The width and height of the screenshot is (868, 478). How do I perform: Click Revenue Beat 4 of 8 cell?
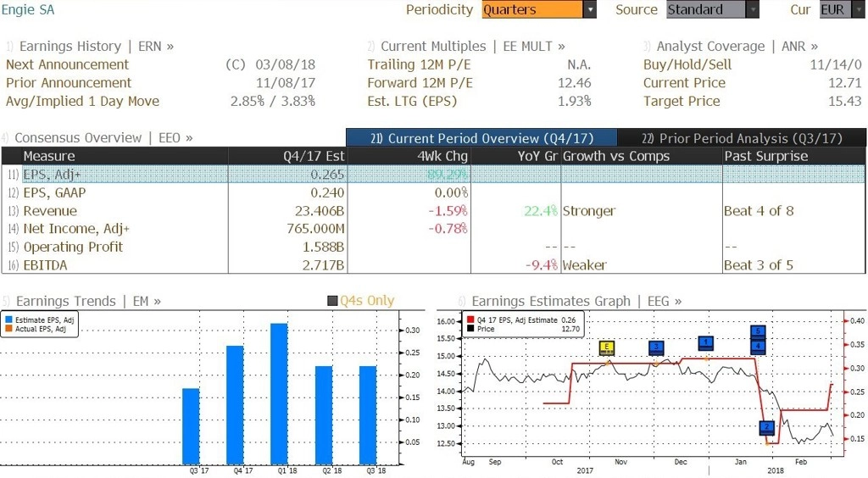click(759, 211)
